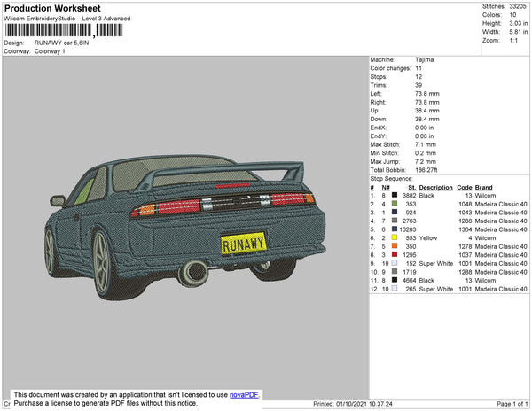Click the Production Worksheet title
Screen dimensions: 532x411
click(51, 8)
